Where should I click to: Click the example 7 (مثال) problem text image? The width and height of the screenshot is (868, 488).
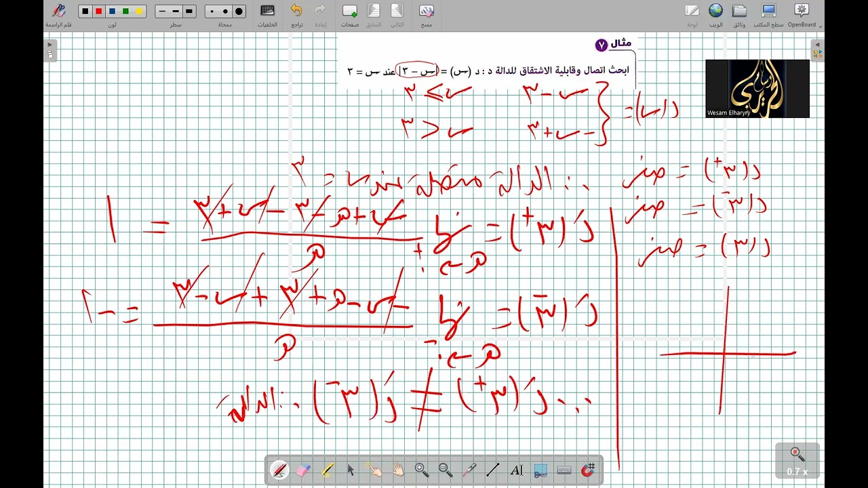click(487, 62)
